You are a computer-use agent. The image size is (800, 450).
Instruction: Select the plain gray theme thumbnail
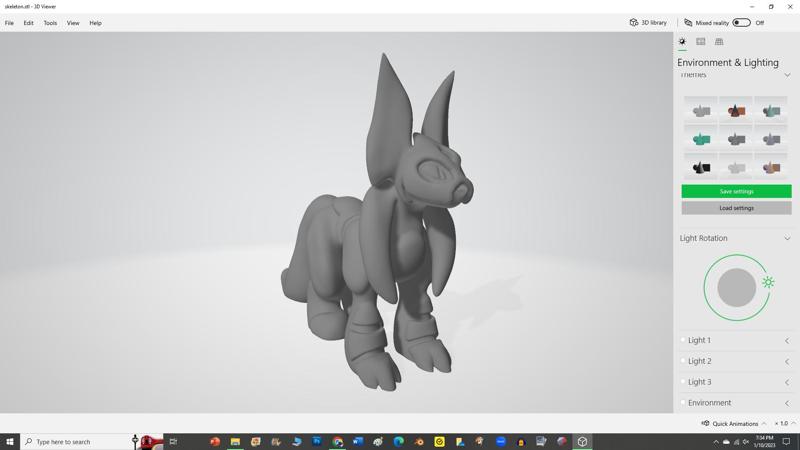click(x=701, y=110)
